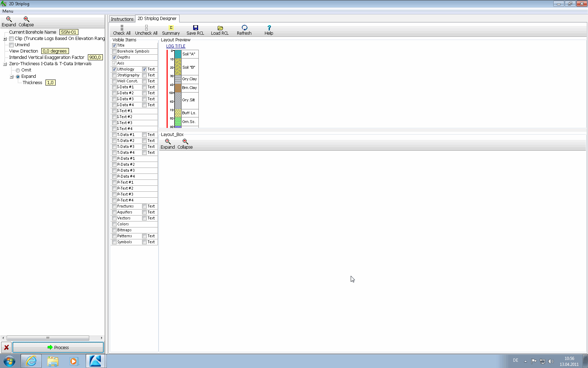This screenshot has width=588, height=368.
Task: Enable the T-Data #1 checkbox
Action: click(x=114, y=135)
